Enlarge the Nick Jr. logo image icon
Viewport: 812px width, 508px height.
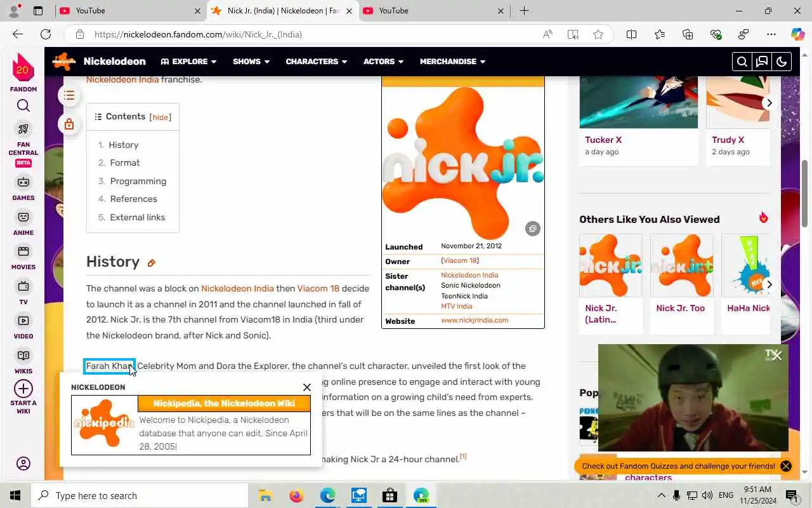tap(533, 229)
